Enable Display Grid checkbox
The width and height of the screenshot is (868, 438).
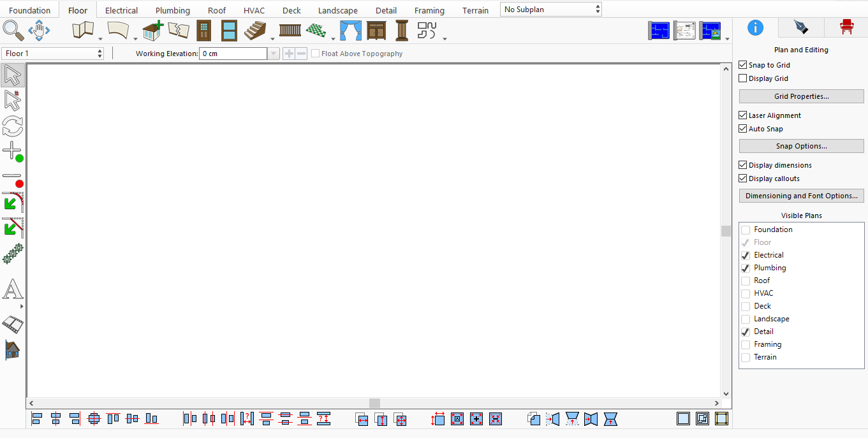pos(742,78)
